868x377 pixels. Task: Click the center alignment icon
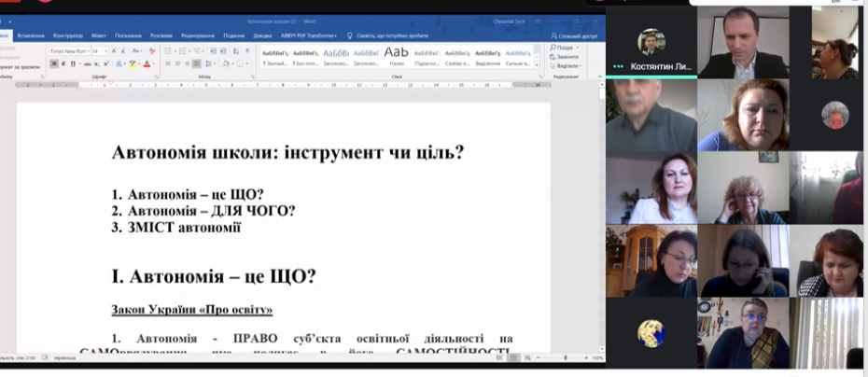[x=177, y=63]
